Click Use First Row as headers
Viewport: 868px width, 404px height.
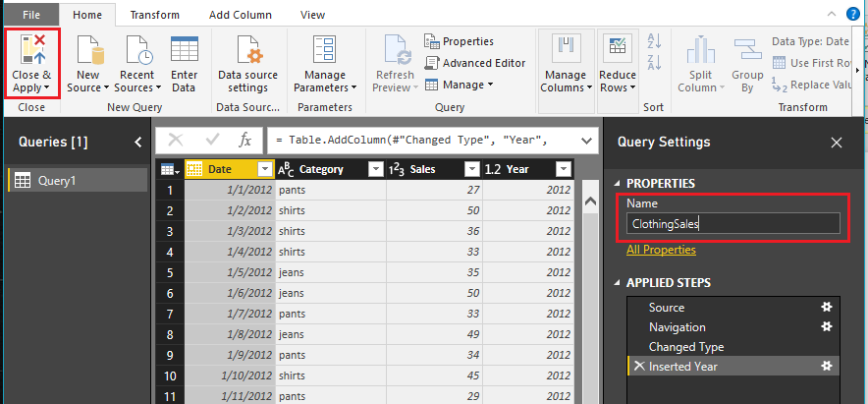[x=810, y=63]
